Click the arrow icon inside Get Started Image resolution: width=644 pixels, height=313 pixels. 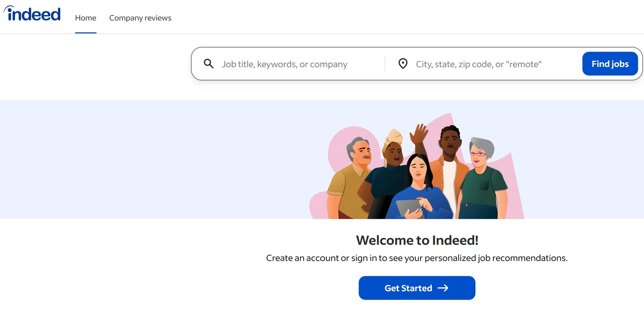(x=443, y=288)
